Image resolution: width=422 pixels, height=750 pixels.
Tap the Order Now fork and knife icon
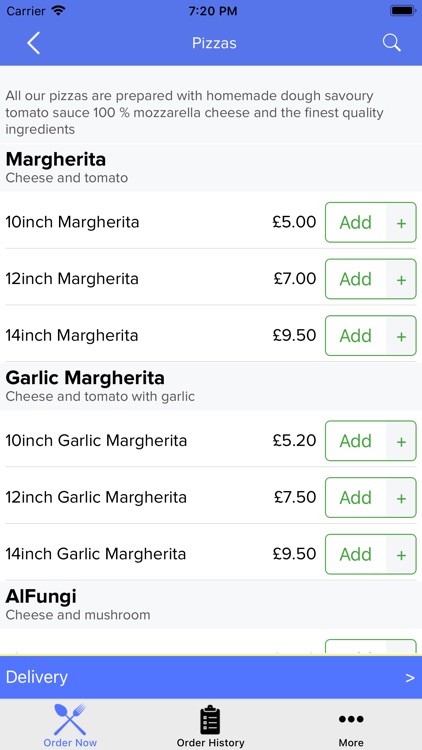(x=70, y=719)
